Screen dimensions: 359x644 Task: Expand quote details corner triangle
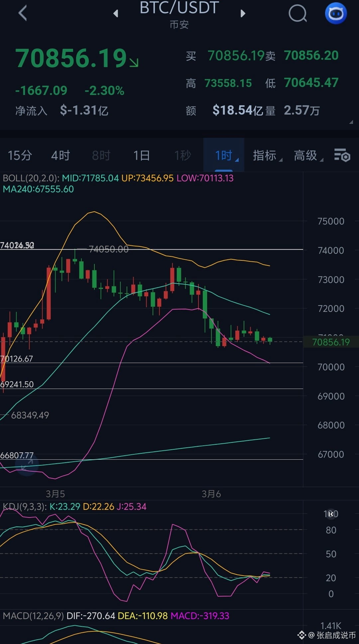point(351,122)
